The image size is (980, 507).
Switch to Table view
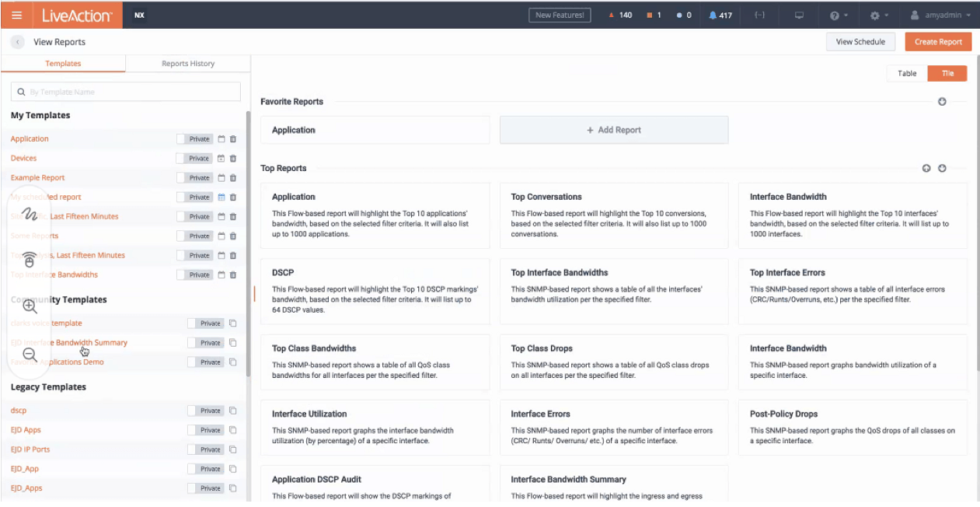click(907, 73)
